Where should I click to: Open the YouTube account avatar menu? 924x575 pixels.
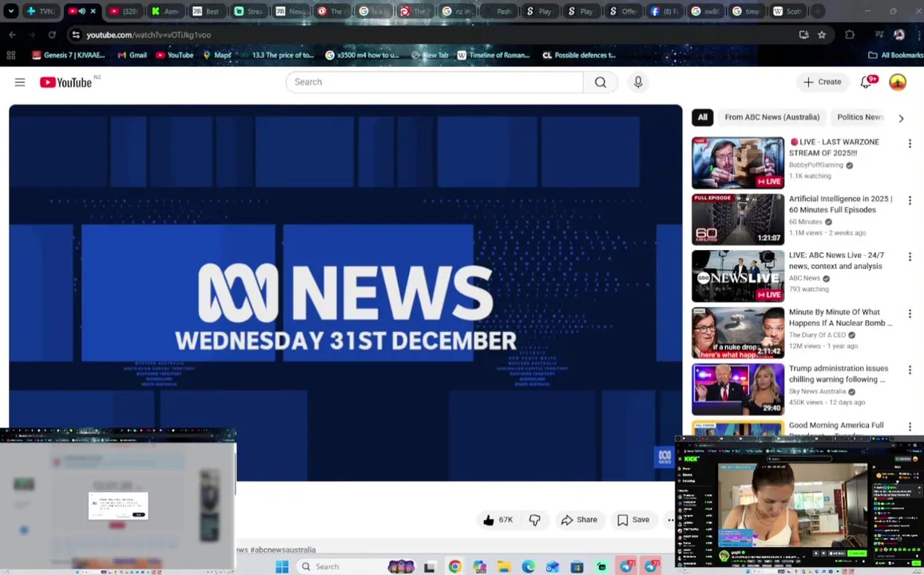pyautogui.click(x=898, y=82)
